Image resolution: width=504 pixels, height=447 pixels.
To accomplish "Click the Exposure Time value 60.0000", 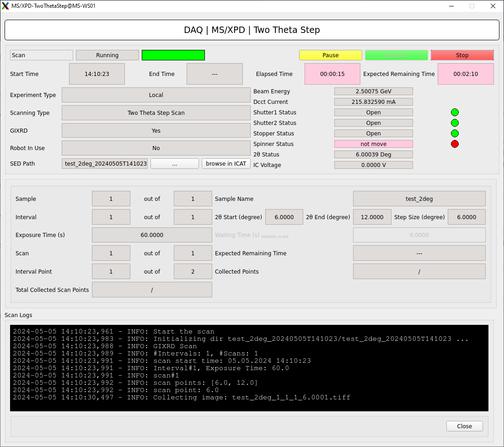I will click(x=152, y=235).
